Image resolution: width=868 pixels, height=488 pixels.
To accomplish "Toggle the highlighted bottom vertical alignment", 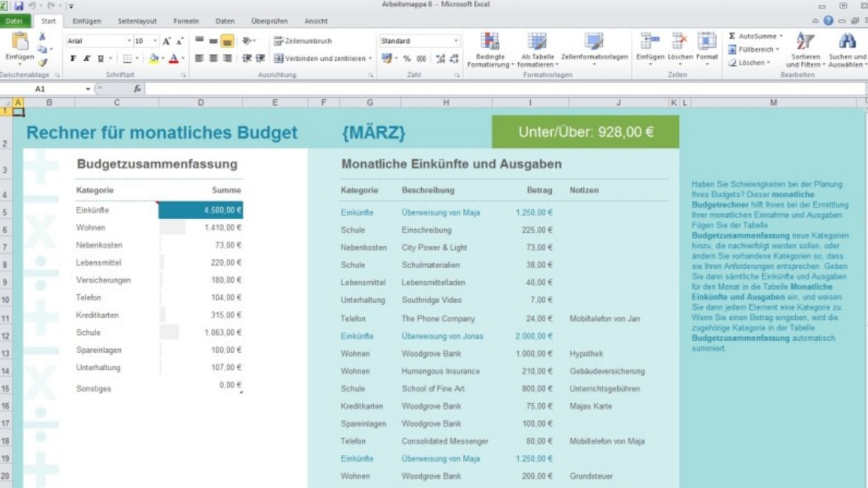I will (x=227, y=41).
